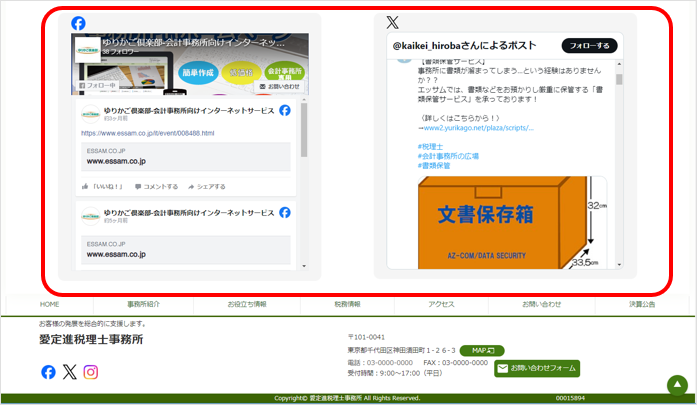Click X widget scrollbar down arrow
Viewport: 697px width, 405px height.
619,265
